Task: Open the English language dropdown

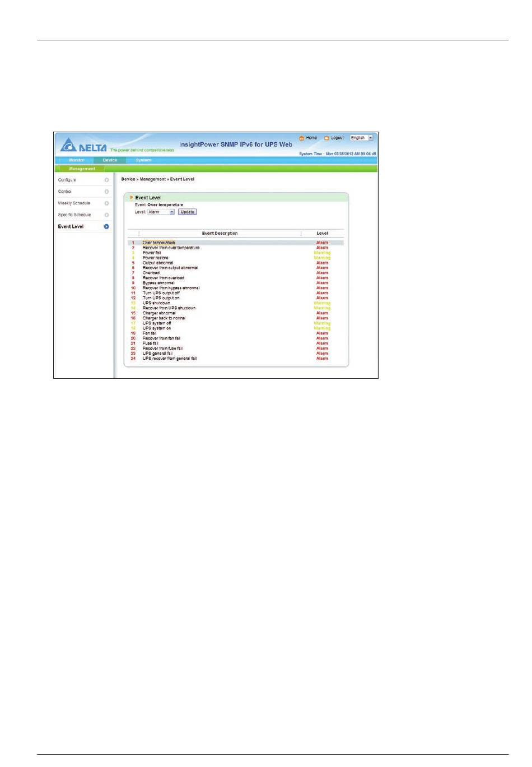Action: 361,138
